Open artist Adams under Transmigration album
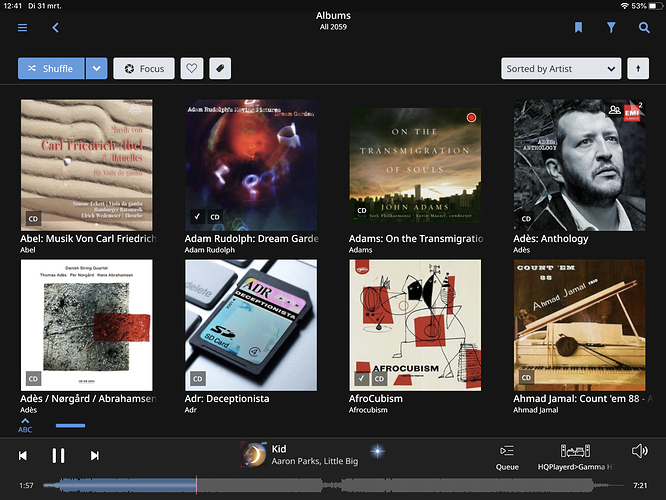666x500 pixels. point(360,250)
